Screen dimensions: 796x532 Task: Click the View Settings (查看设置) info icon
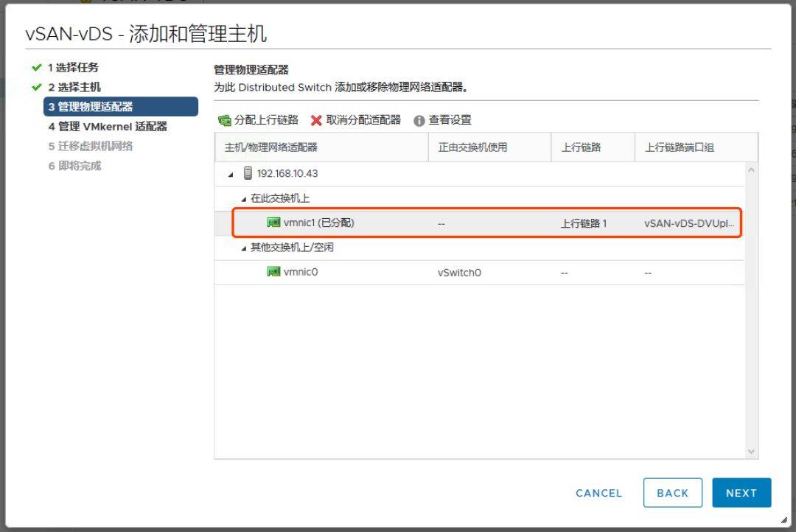[x=419, y=120]
